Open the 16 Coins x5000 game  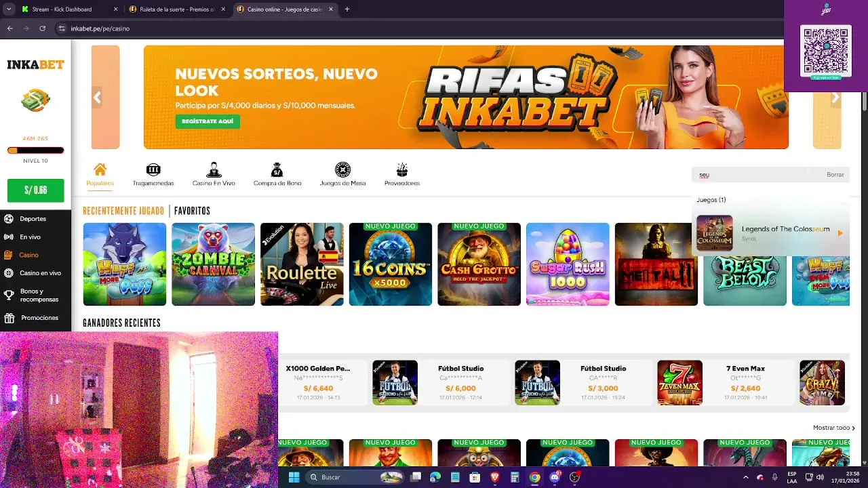click(391, 264)
